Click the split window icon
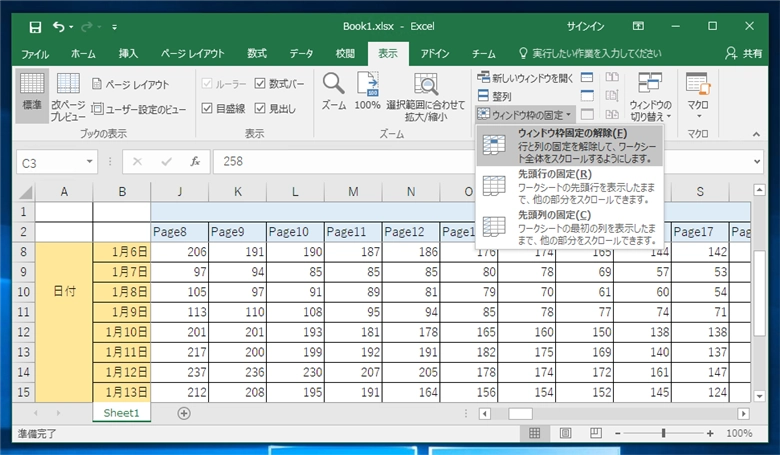This screenshot has width=780, height=455. tap(587, 78)
